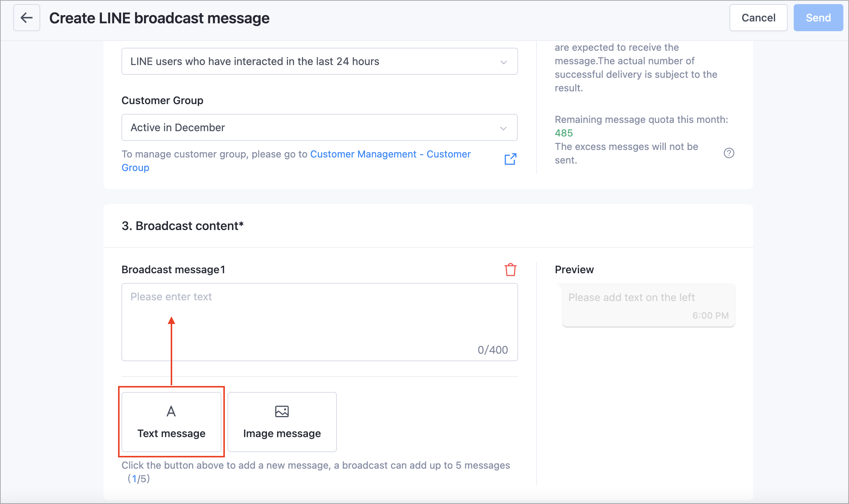
Task: Send the LINE broadcast message
Action: point(818,18)
